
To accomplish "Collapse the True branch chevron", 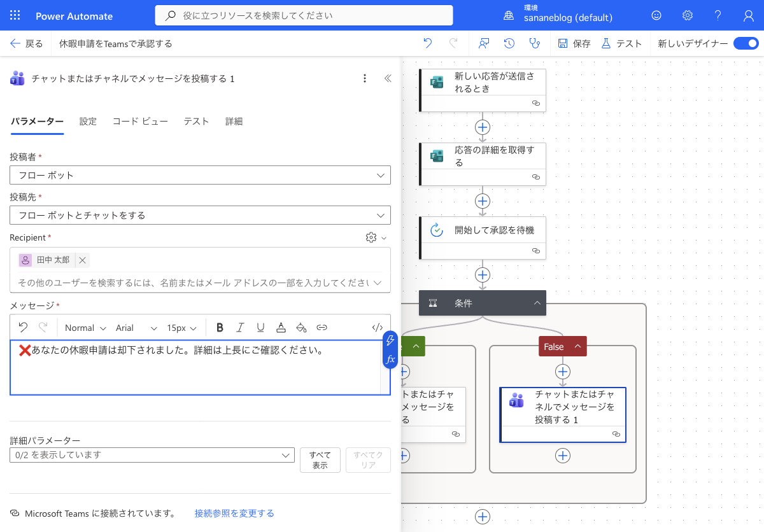I will click(x=416, y=347).
